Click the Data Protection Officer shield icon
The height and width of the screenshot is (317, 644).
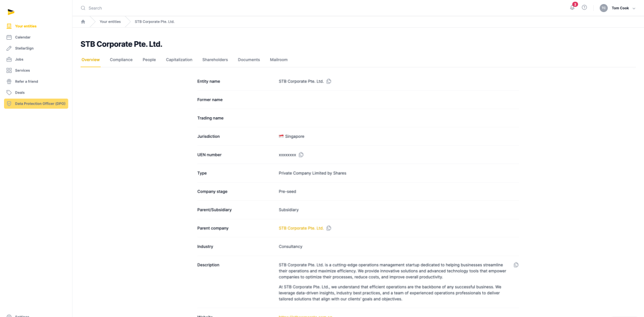(9, 104)
